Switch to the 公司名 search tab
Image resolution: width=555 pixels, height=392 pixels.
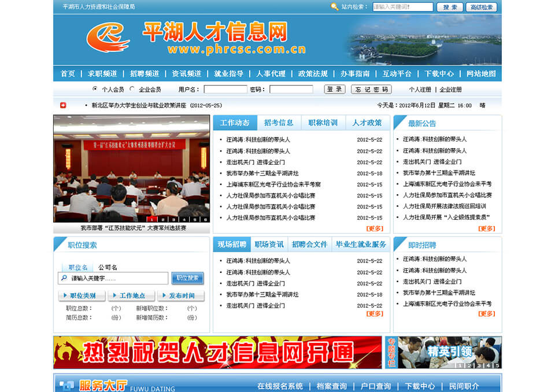(x=108, y=267)
